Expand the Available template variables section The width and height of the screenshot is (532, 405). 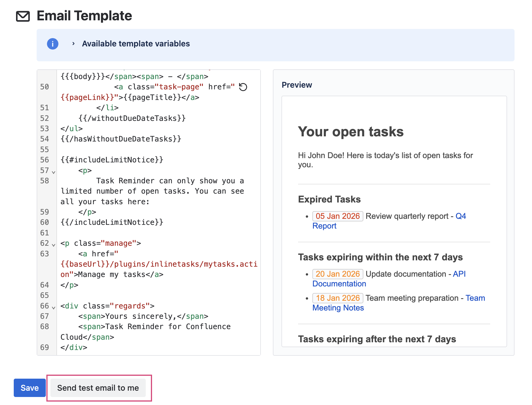[135, 44]
